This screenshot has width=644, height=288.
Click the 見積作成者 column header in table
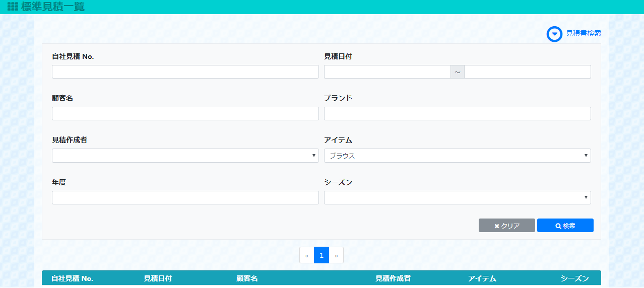(x=393, y=278)
